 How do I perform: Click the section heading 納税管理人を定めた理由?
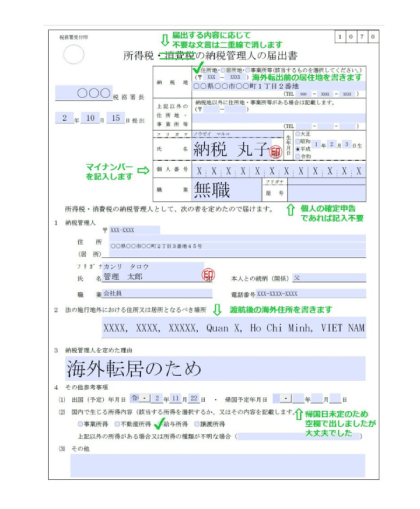click(99, 350)
